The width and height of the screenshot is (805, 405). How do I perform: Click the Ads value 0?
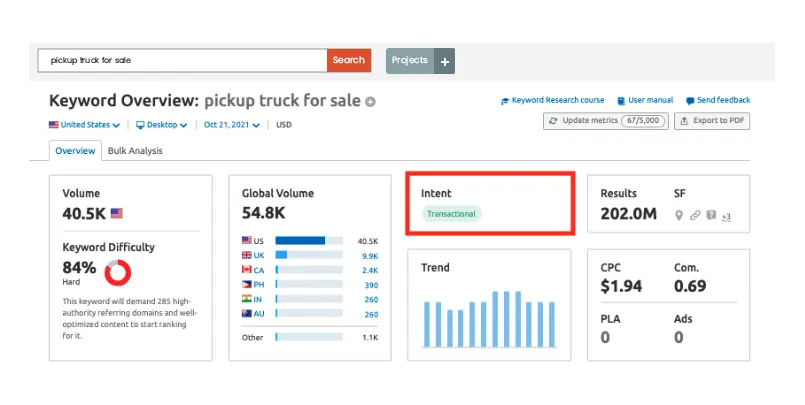pyautogui.click(x=679, y=338)
